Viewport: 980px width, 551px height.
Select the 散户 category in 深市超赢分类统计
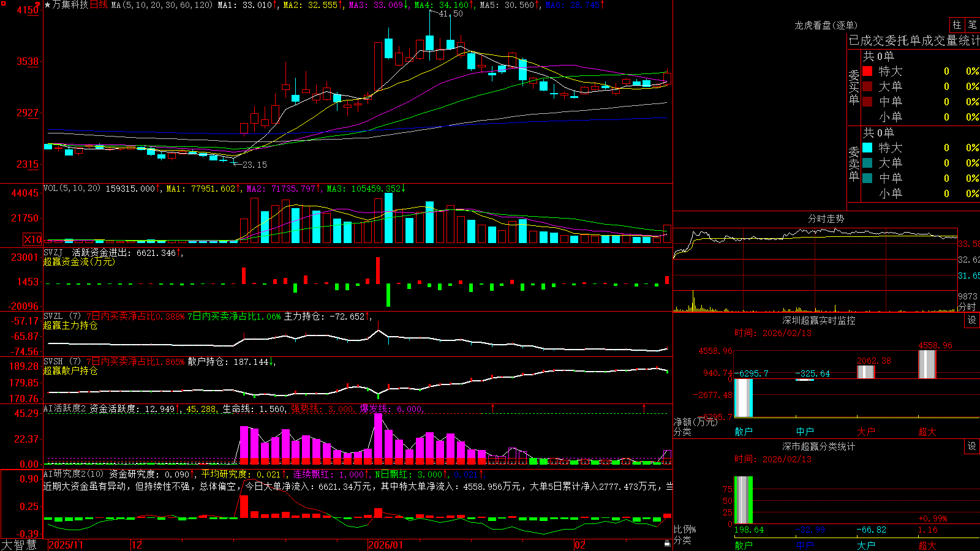(744, 545)
